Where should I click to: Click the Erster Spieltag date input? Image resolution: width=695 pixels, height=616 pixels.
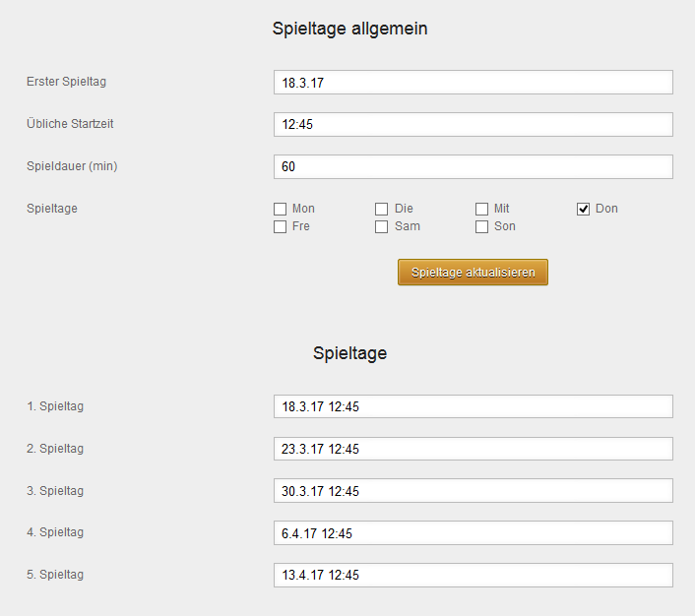tap(473, 83)
